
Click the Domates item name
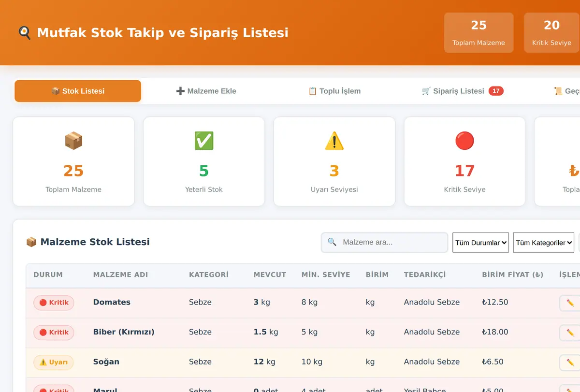[x=112, y=302]
